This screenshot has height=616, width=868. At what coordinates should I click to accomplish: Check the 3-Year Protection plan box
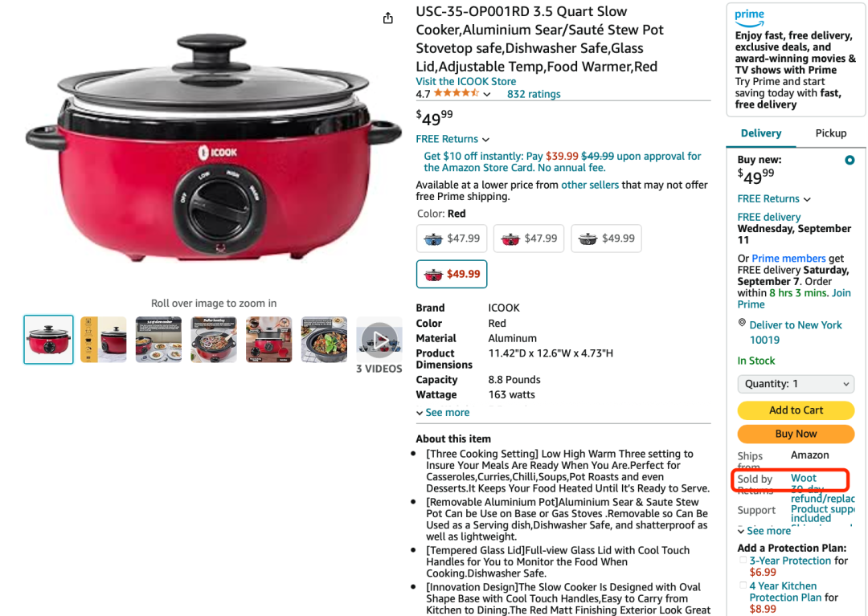(743, 560)
